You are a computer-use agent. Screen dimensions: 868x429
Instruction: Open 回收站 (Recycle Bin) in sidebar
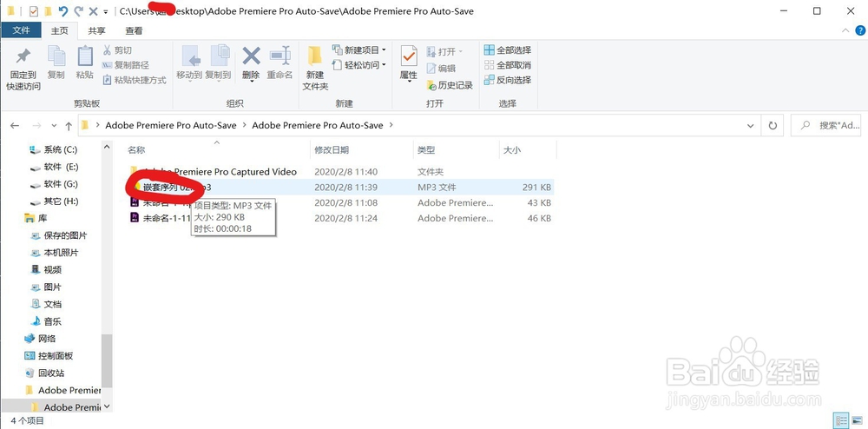click(x=44, y=373)
